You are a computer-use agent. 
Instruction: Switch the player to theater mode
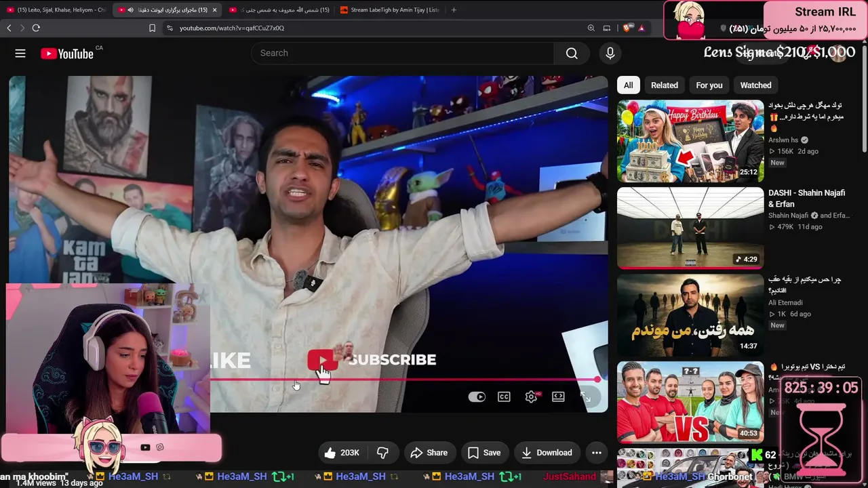click(558, 396)
